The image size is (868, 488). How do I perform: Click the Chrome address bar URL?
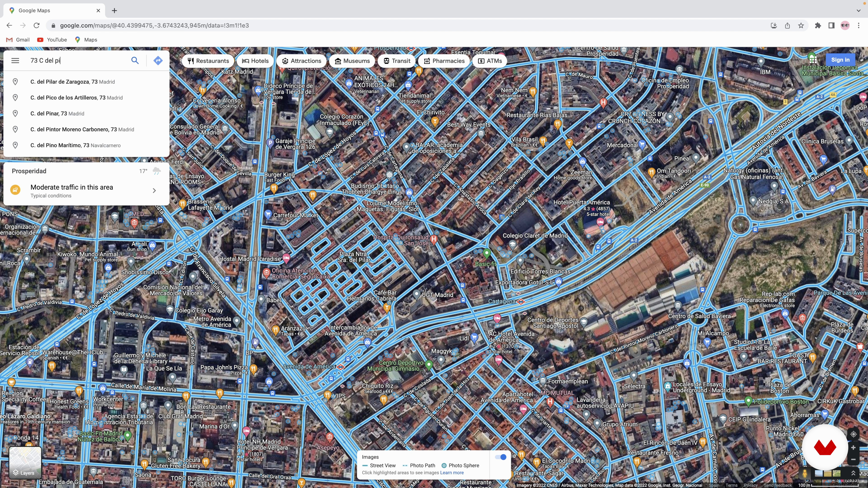click(x=154, y=26)
